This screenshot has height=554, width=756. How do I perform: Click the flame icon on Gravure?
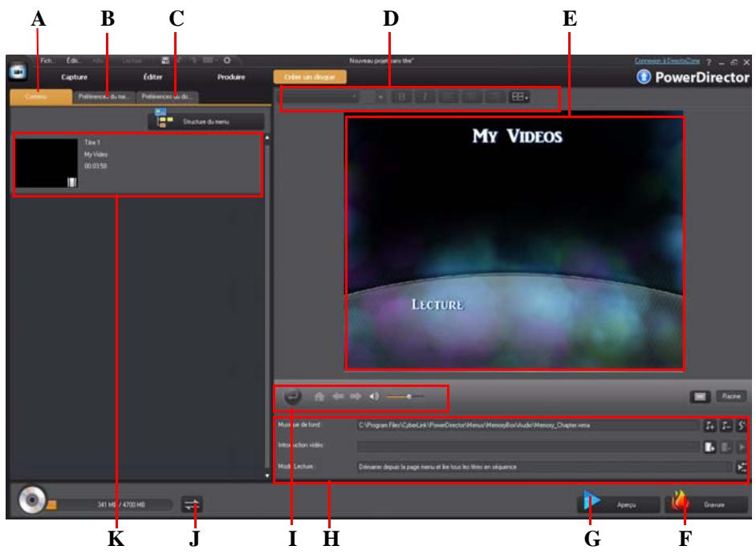680,500
